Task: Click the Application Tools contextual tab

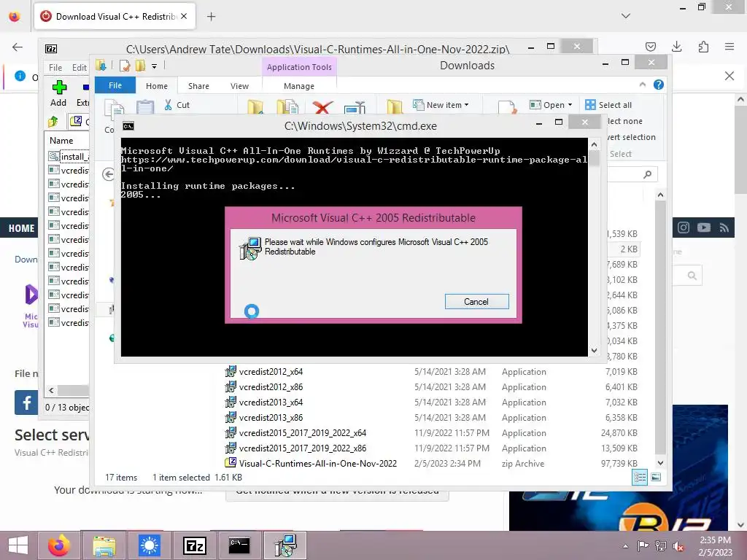Action: [x=298, y=67]
